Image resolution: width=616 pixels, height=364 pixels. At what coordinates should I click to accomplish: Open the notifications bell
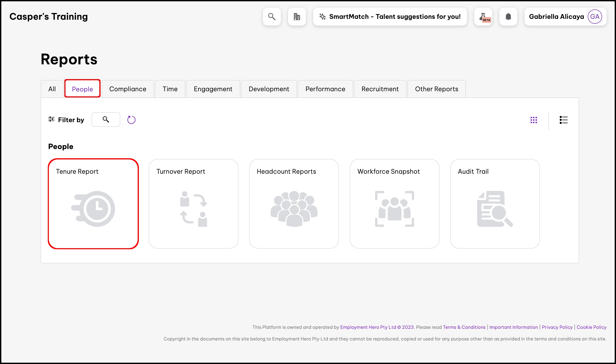pyautogui.click(x=508, y=16)
